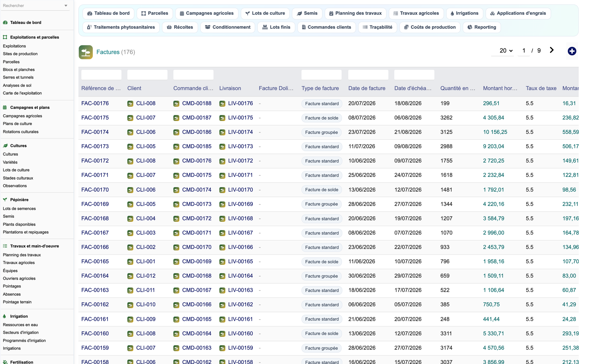This screenshot has height=364, width=589.
Task: Click the delivery icon beside LIV-00163
Action: [222, 291]
